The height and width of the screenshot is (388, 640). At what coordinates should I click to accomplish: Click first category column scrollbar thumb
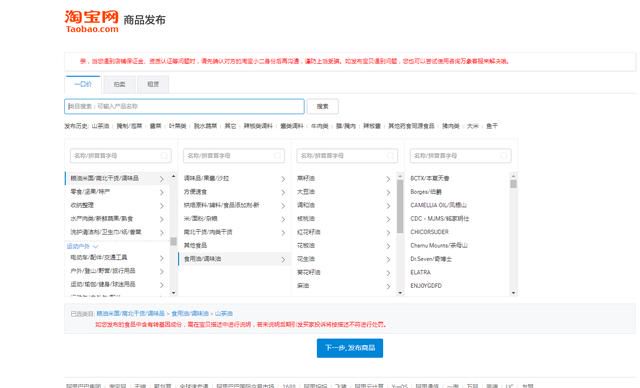[173, 241]
